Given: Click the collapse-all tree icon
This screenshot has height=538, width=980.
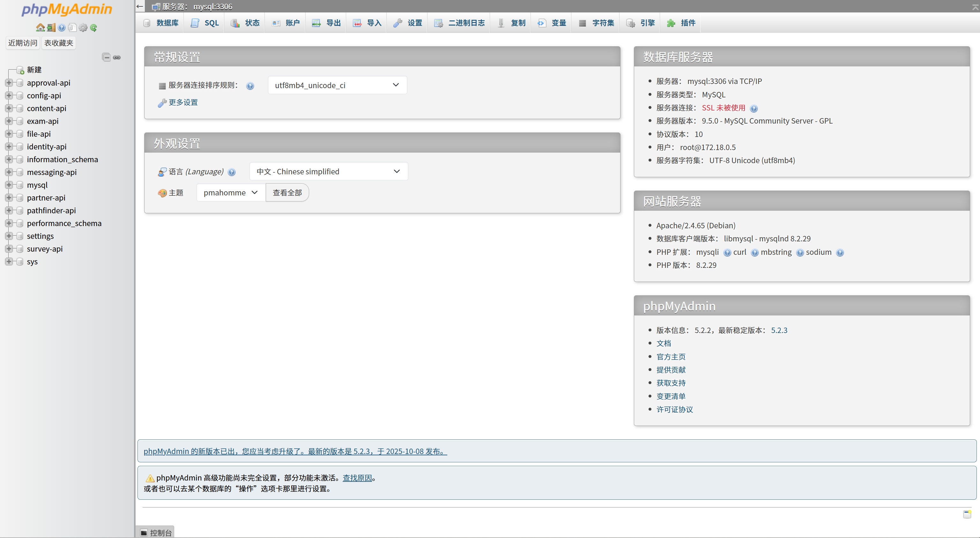Looking at the screenshot, I should click(106, 57).
